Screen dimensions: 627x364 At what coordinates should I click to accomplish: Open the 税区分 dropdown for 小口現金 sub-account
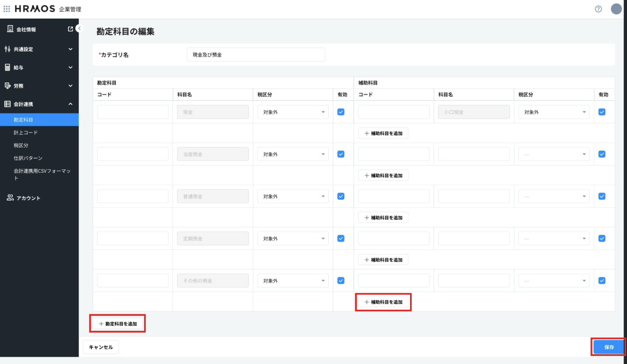[554, 112]
